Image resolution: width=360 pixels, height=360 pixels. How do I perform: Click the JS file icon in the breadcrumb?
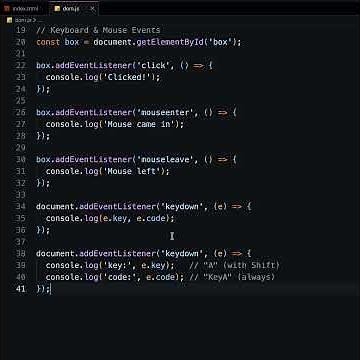click(10, 20)
